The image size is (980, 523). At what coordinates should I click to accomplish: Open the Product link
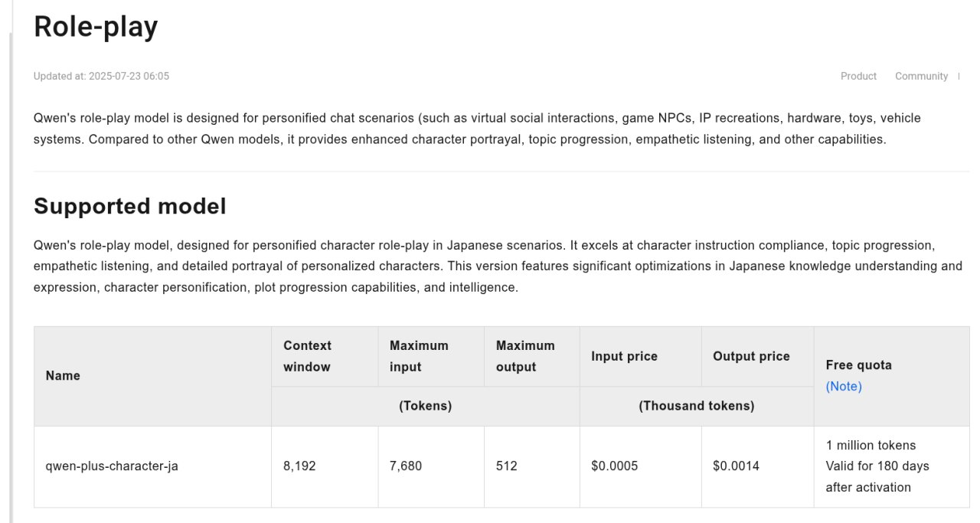(x=858, y=76)
